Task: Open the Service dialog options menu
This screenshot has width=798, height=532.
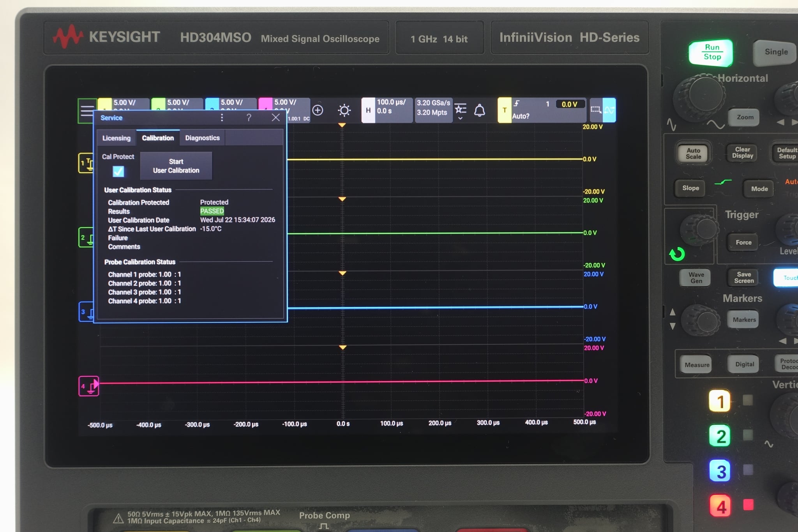Action: coord(222,117)
